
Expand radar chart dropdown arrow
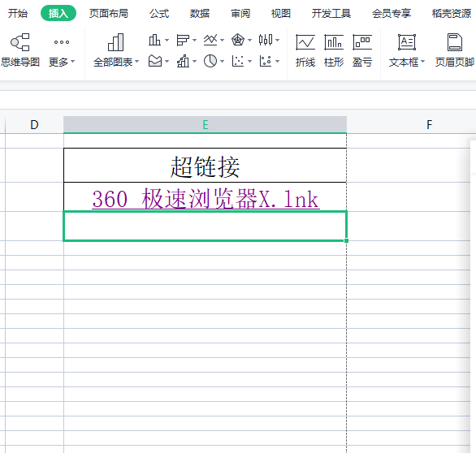(249, 40)
